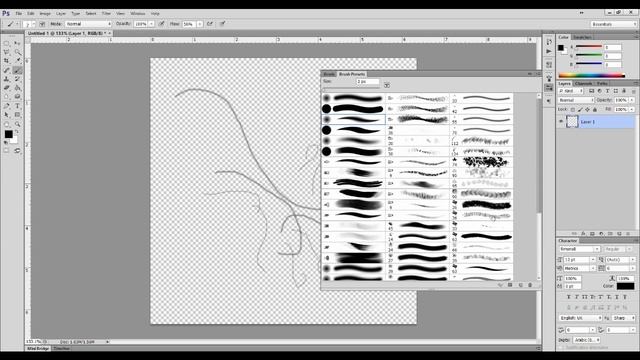Create a new layer in Layers panel
The image size is (640, 360).
pyautogui.click(x=619, y=233)
